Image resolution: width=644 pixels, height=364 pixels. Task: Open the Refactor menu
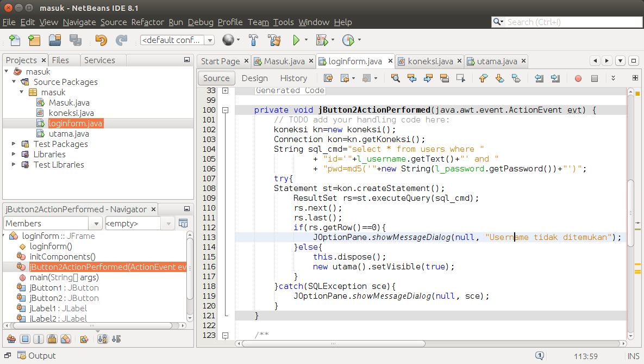click(147, 22)
